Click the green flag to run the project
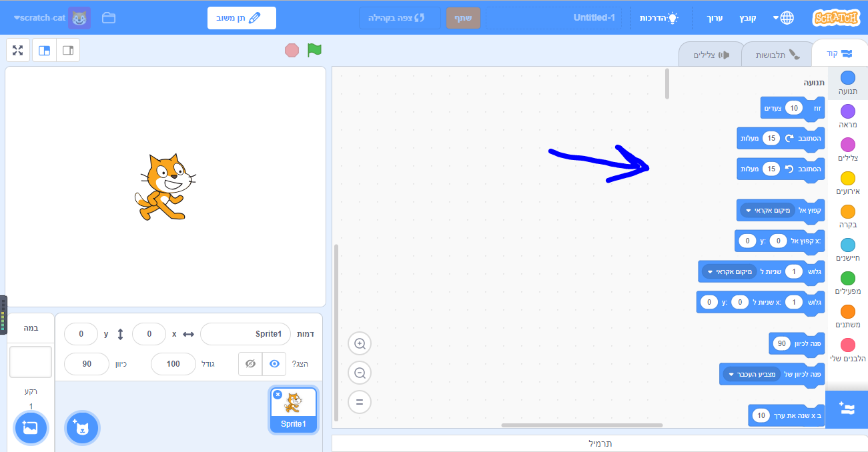Image resolution: width=868 pixels, height=452 pixels. [x=314, y=50]
